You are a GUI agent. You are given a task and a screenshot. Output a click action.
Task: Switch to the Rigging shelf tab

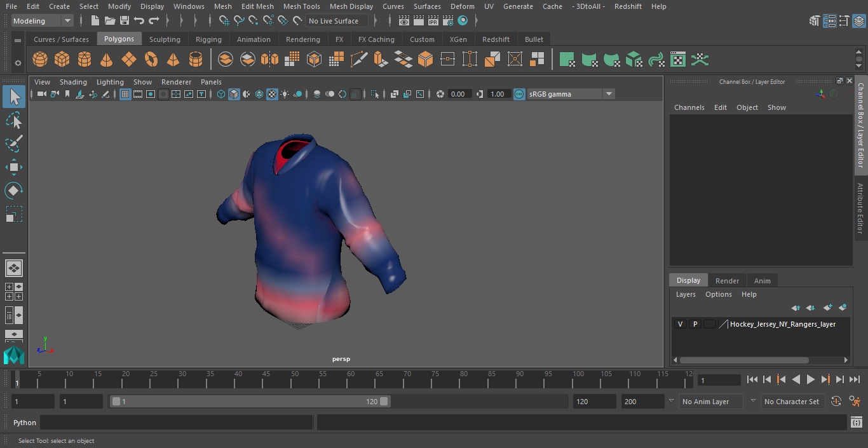208,39
